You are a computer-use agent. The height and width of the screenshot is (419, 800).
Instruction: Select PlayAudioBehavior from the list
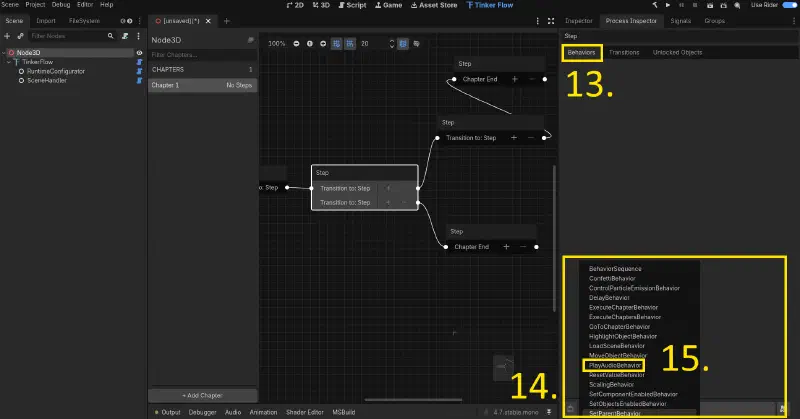[x=614, y=365]
